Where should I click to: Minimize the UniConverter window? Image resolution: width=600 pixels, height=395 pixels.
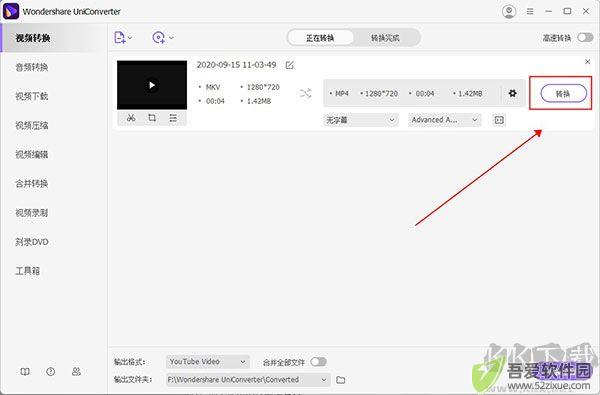click(549, 11)
